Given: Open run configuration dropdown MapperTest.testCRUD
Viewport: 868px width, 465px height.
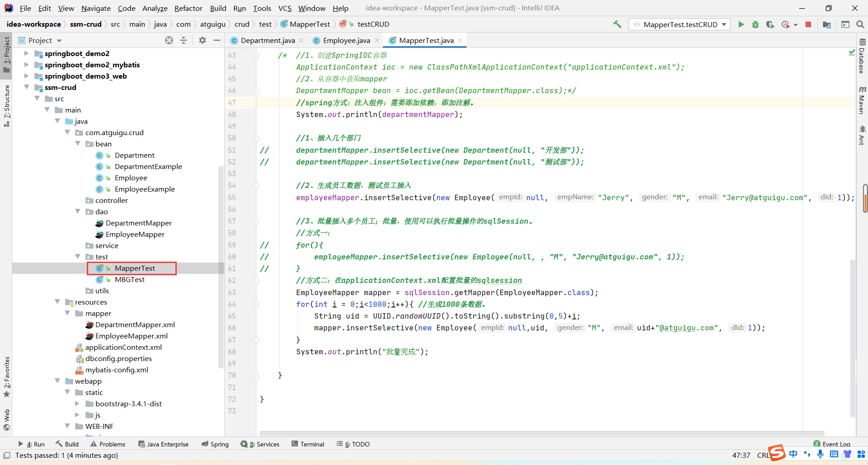Looking at the screenshot, I should coord(679,24).
